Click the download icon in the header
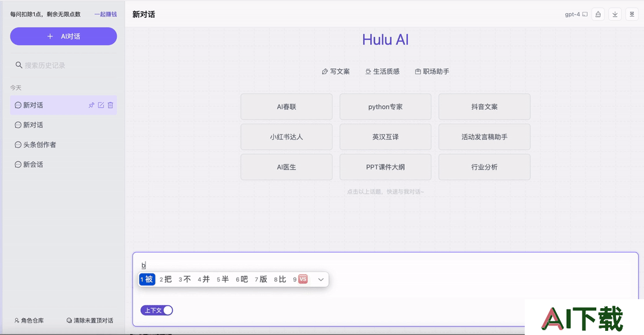The image size is (644, 335). pyautogui.click(x=615, y=14)
